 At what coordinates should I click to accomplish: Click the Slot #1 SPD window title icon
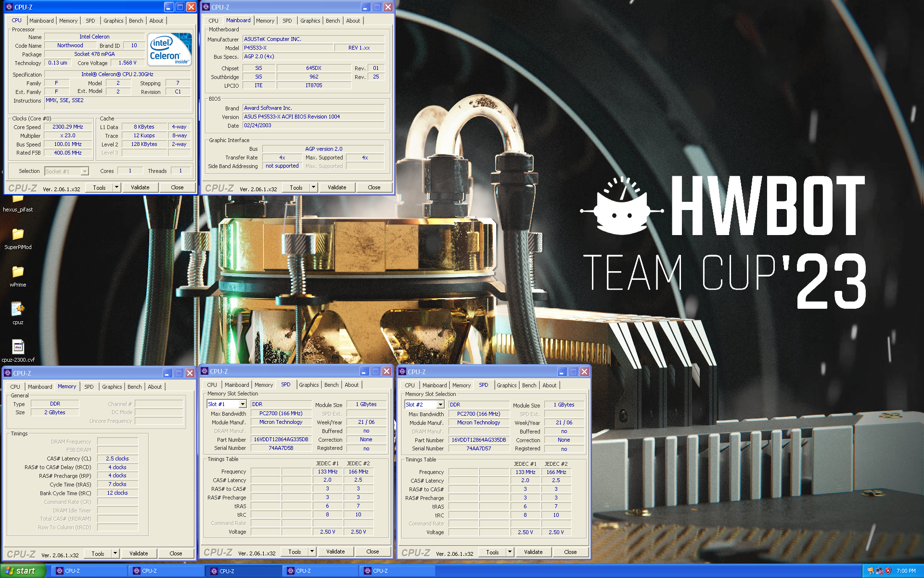[205, 371]
